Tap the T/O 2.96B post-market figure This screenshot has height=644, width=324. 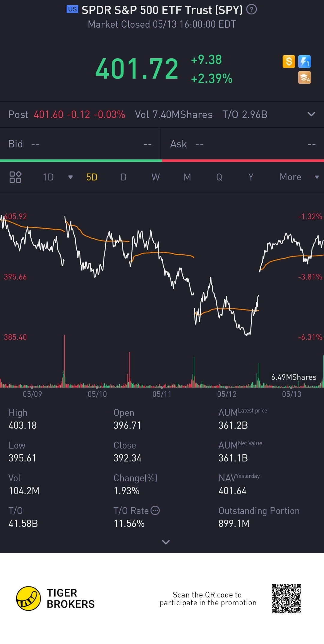pos(245,114)
